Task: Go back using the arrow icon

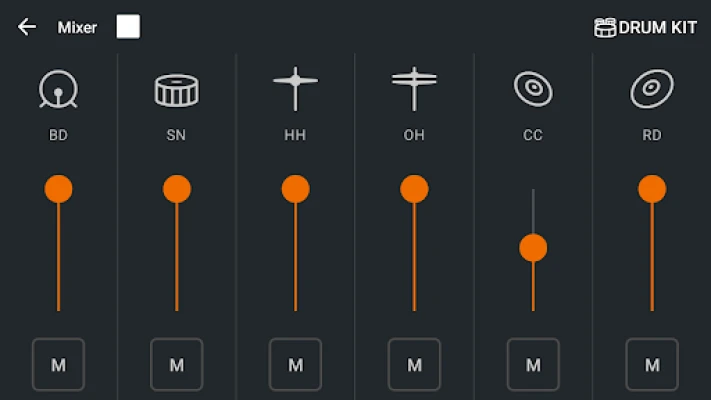Action: [27, 27]
